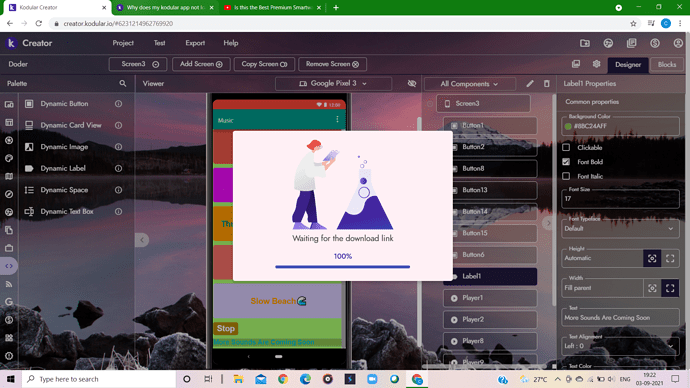This screenshot has height=388, width=690.
Task: Edit the Font Size field
Action: point(620,199)
